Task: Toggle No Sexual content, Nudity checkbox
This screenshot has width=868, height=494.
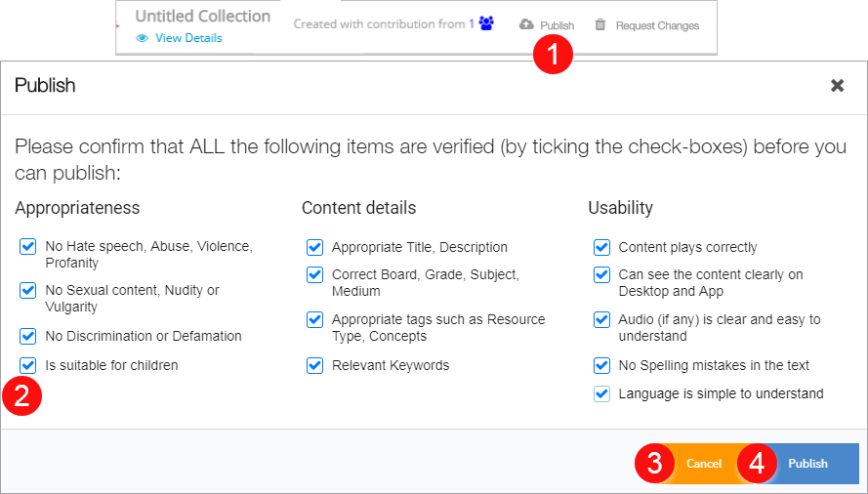Action: [x=28, y=291]
